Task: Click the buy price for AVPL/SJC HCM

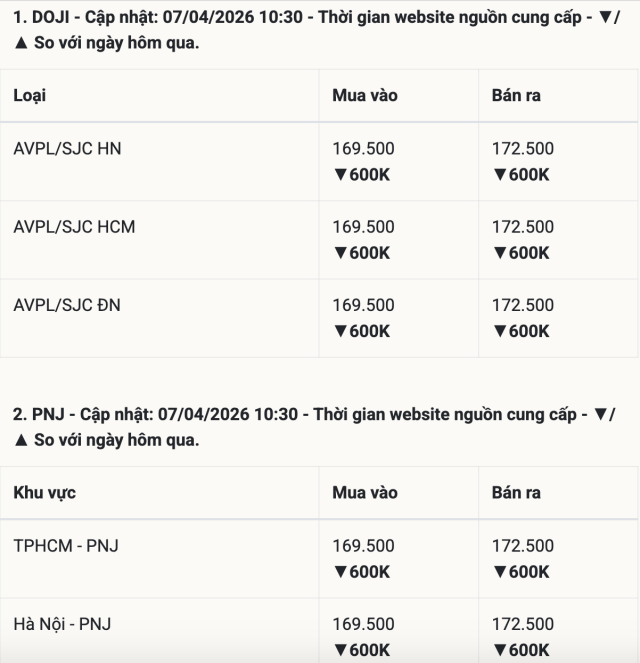Action: pyautogui.click(x=363, y=227)
